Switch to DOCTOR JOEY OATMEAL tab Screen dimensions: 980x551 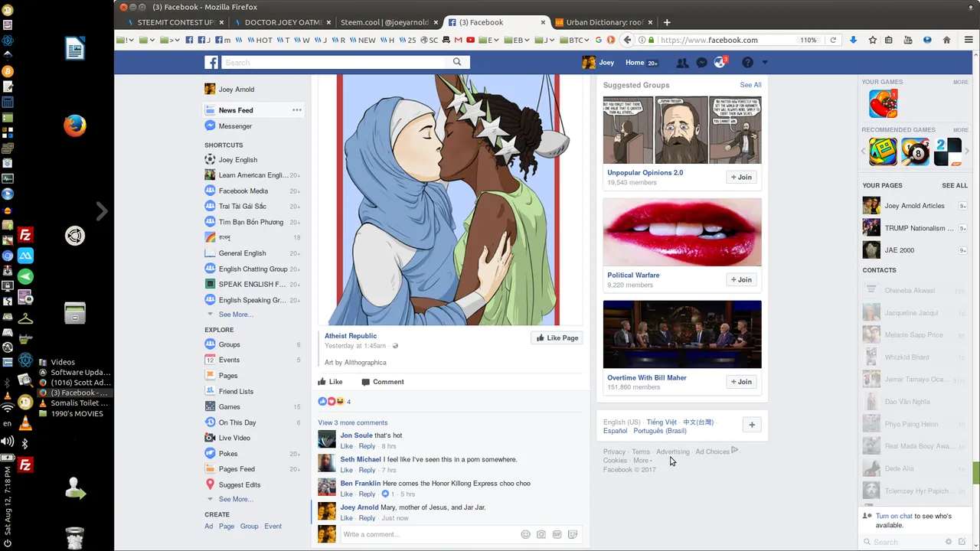coord(283,22)
